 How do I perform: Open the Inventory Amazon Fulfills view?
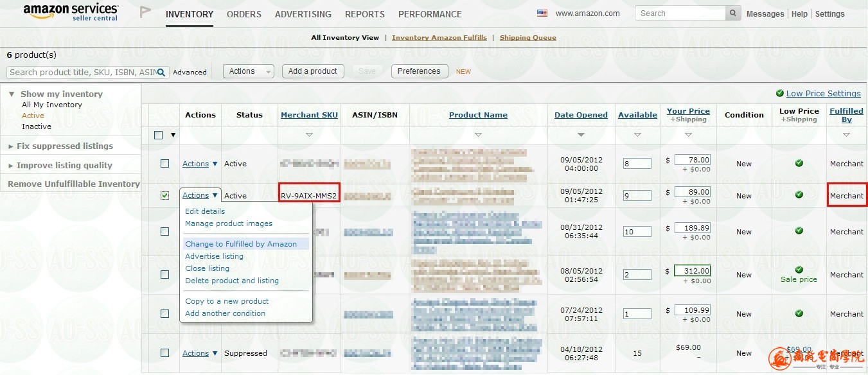[439, 38]
